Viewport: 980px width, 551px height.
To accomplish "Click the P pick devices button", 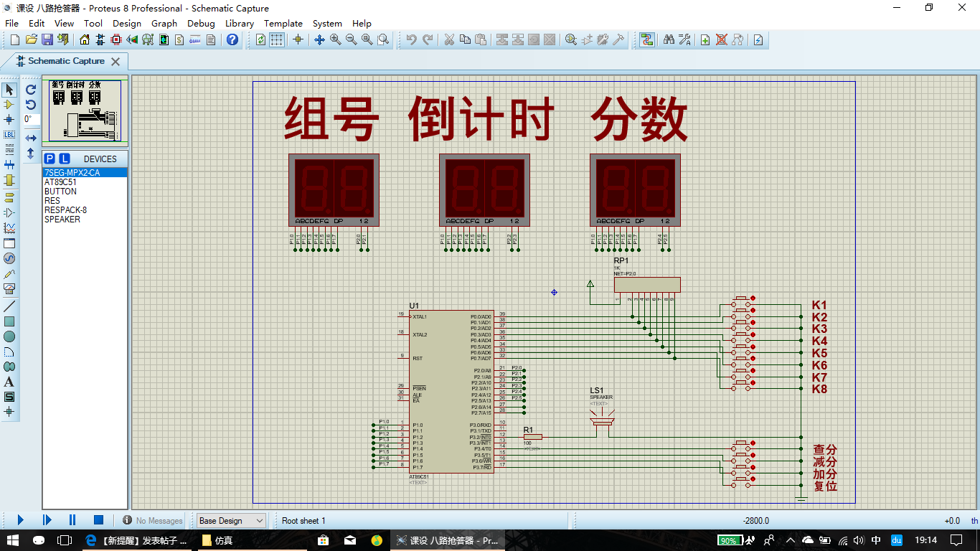I will pyautogui.click(x=50, y=159).
